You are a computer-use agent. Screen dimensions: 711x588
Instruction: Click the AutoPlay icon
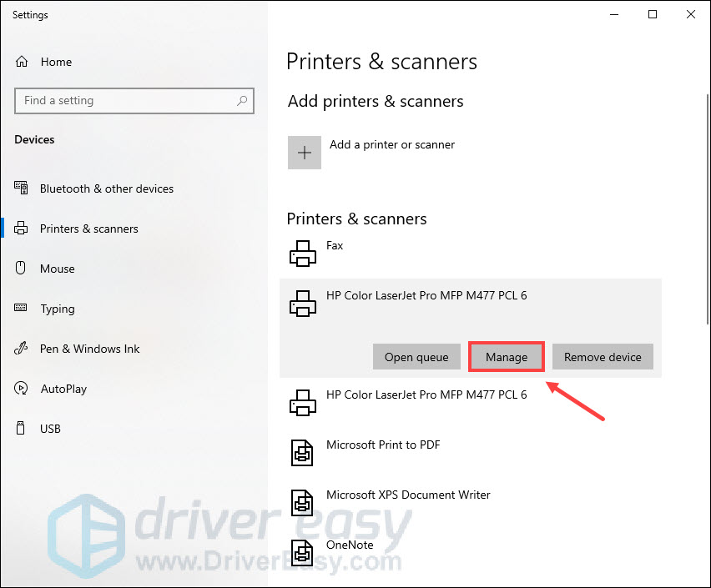(22, 389)
